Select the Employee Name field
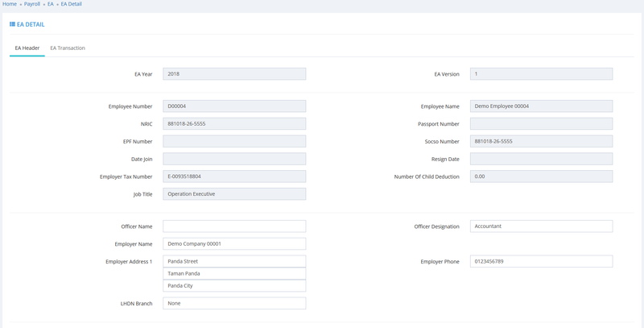The width and height of the screenshot is (644, 328). point(541,106)
